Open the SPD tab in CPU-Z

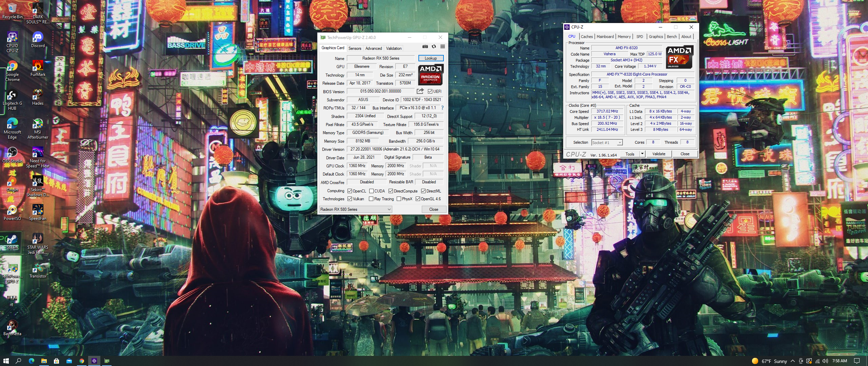coord(639,37)
